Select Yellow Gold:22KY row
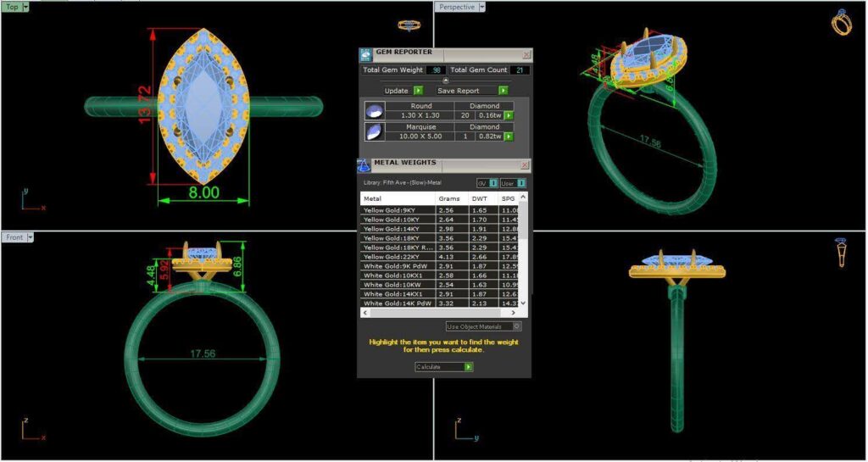 click(x=440, y=257)
